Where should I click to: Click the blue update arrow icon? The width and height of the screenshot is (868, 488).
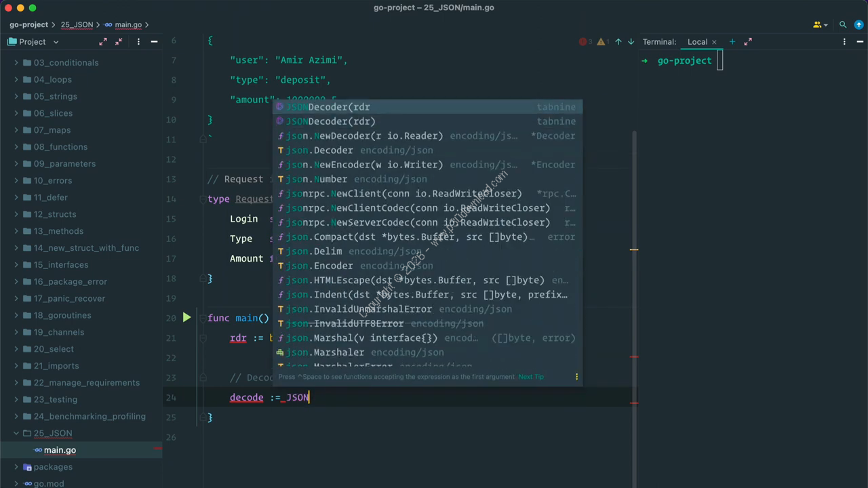click(x=859, y=25)
